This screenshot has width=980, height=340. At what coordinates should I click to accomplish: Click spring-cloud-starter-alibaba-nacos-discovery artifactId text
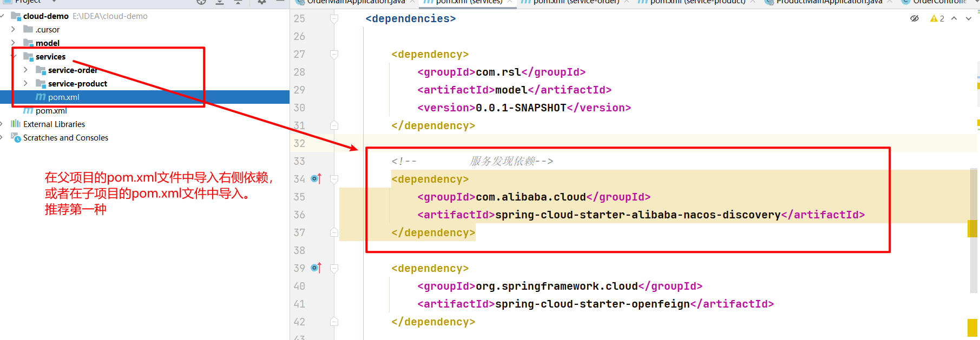pyautogui.click(x=638, y=215)
